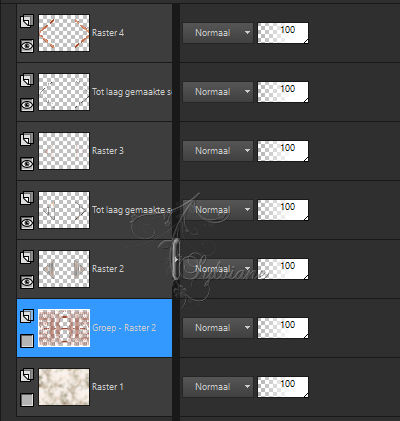Select the Raster 3 layer name
400x421 pixels.
[108, 151]
